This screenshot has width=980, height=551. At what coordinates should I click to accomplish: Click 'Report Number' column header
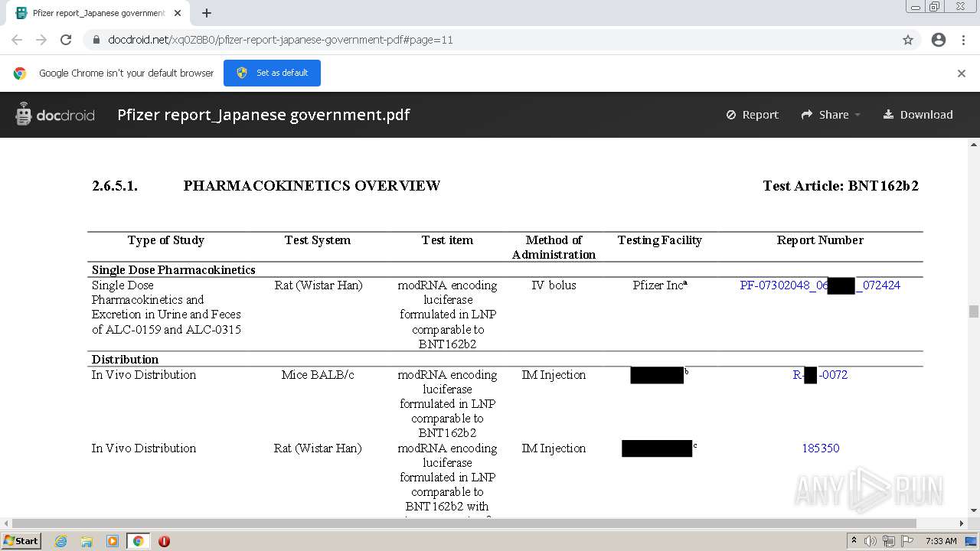pos(820,240)
